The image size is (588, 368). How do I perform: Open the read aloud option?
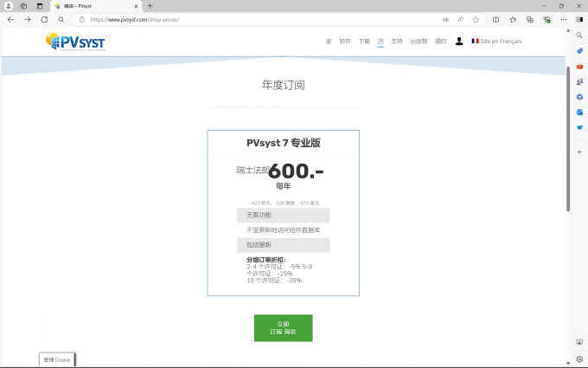tap(461, 20)
